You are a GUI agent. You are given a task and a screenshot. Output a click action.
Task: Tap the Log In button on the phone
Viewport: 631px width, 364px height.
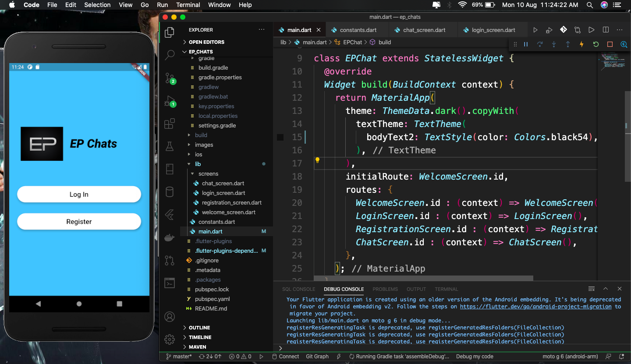(79, 194)
